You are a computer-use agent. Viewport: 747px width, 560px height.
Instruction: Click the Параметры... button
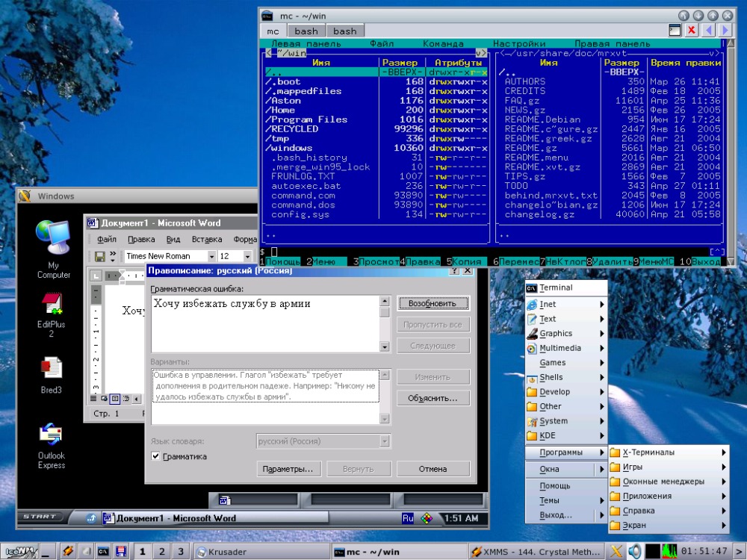(288, 469)
